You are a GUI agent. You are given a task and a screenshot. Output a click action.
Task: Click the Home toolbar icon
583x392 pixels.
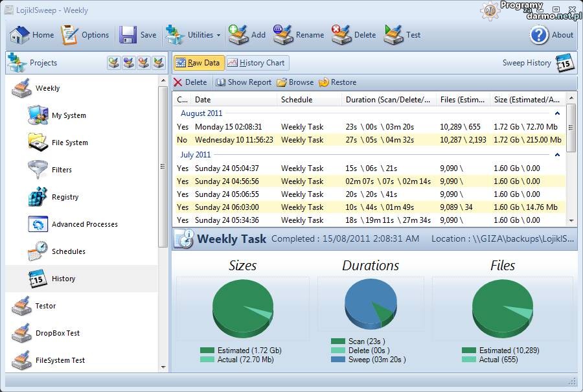(x=19, y=35)
